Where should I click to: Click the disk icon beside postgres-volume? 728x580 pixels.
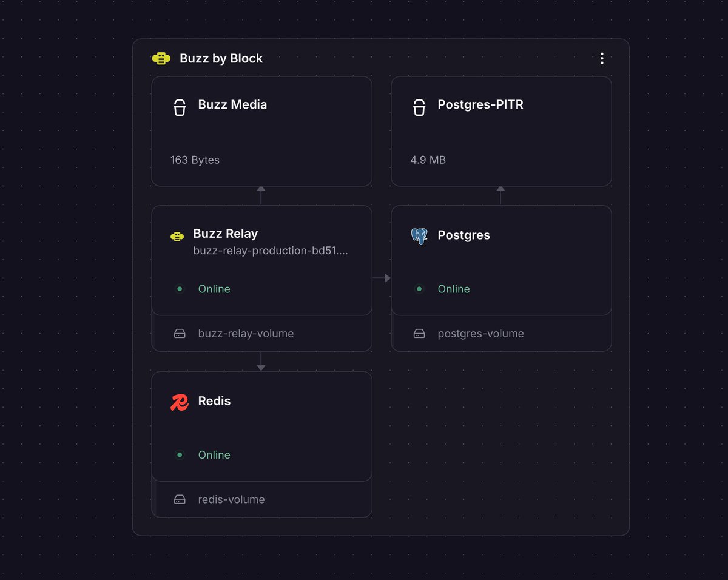[x=419, y=334]
